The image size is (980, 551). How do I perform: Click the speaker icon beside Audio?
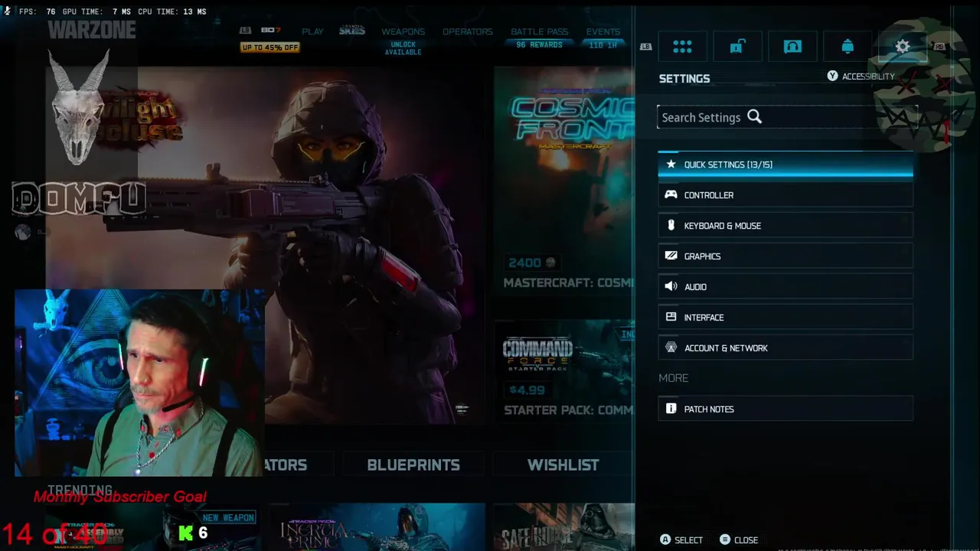pos(671,286)
